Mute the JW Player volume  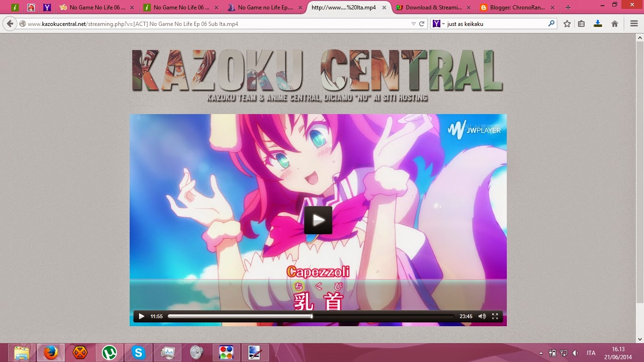(x=482, y=316)
